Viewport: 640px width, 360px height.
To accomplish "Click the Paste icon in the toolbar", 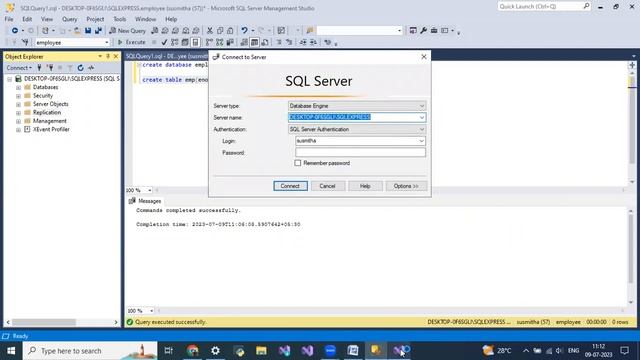I will 230,31.
